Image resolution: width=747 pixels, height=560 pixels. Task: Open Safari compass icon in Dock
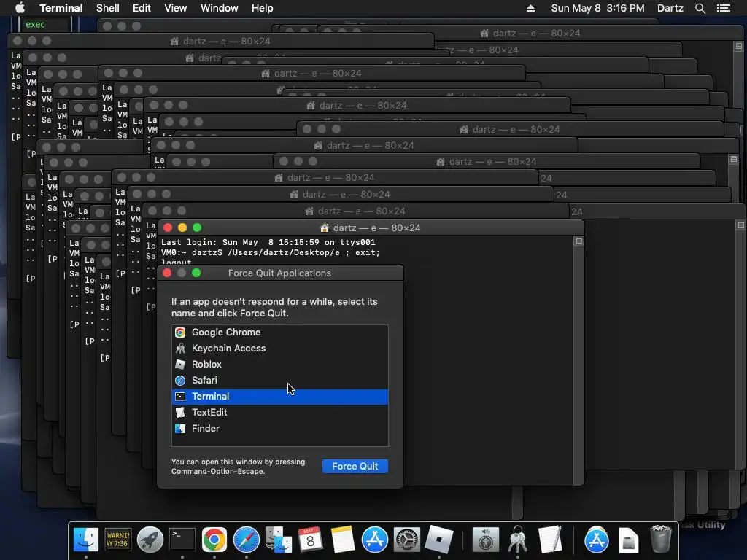point(247,540)
